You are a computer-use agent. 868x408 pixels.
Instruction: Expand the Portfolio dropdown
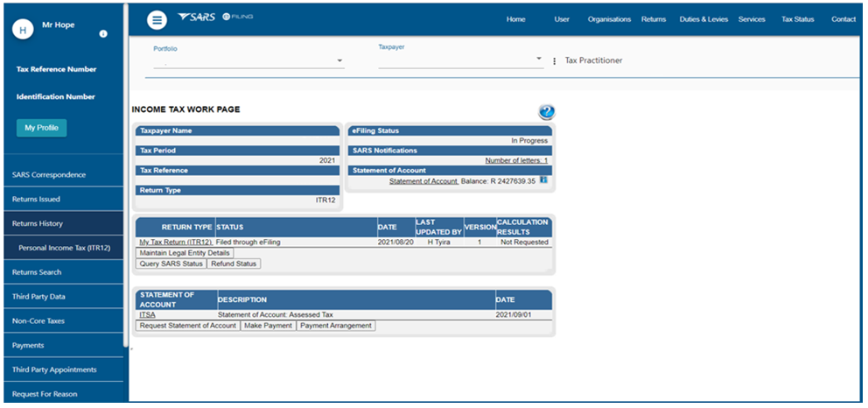pos(339,61)
